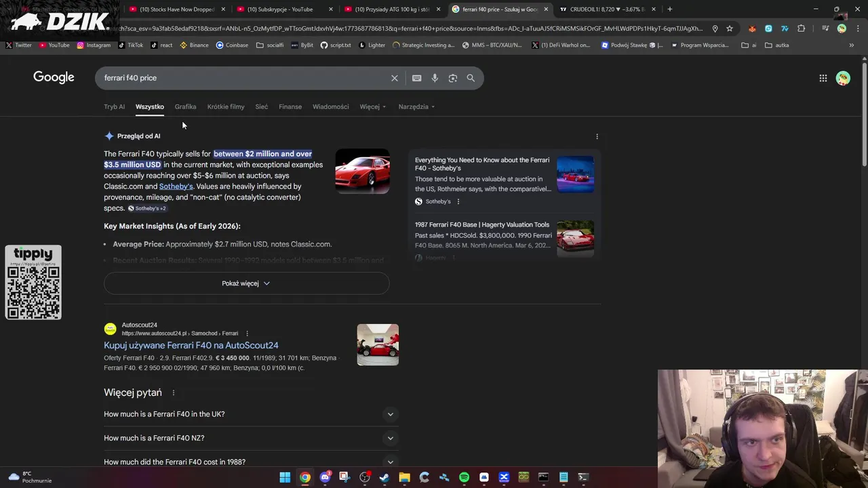Open Discord from the taskbar

(x=325, y=477)
